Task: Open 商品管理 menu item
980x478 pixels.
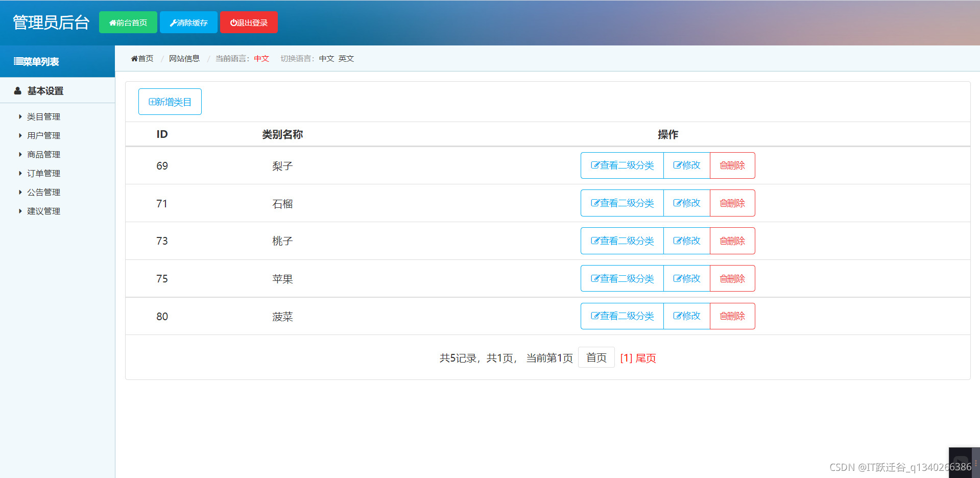Action: tap(43, 155)
